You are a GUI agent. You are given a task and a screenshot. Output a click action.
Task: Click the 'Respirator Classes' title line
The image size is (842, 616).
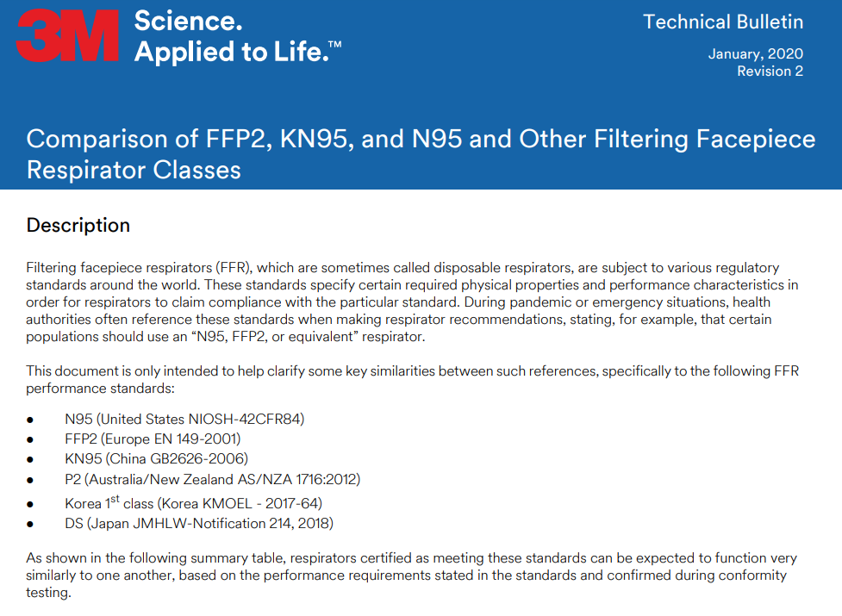(134, 170)
